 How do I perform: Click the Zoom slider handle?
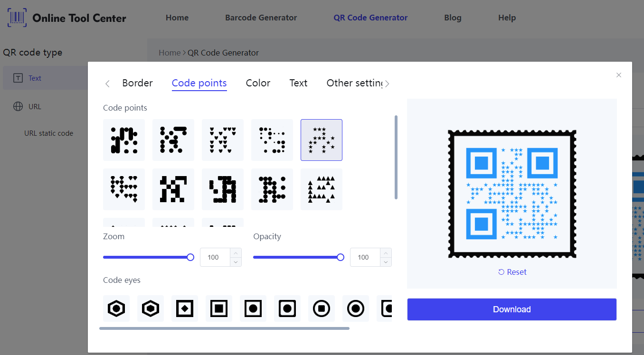tap(190, 257)
